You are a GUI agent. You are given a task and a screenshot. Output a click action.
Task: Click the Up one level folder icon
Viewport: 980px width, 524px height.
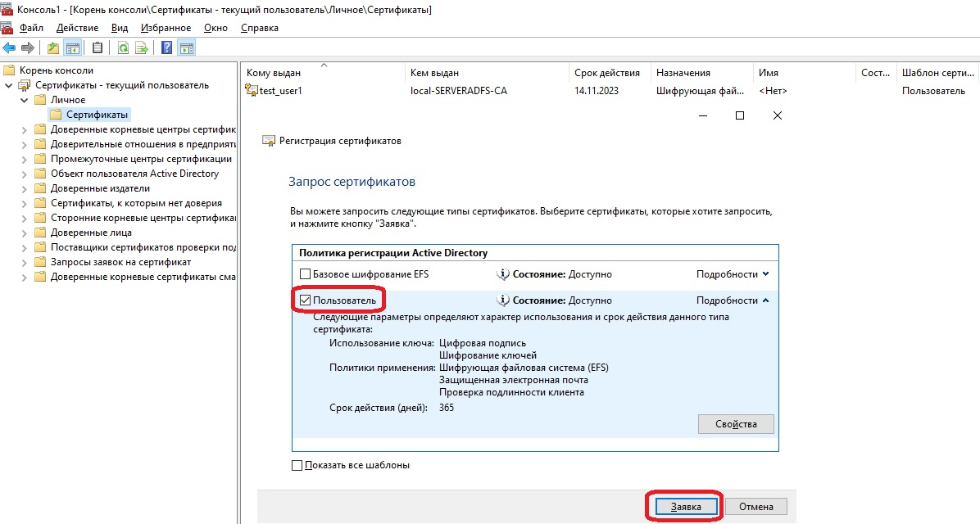[x=53, y=47]
